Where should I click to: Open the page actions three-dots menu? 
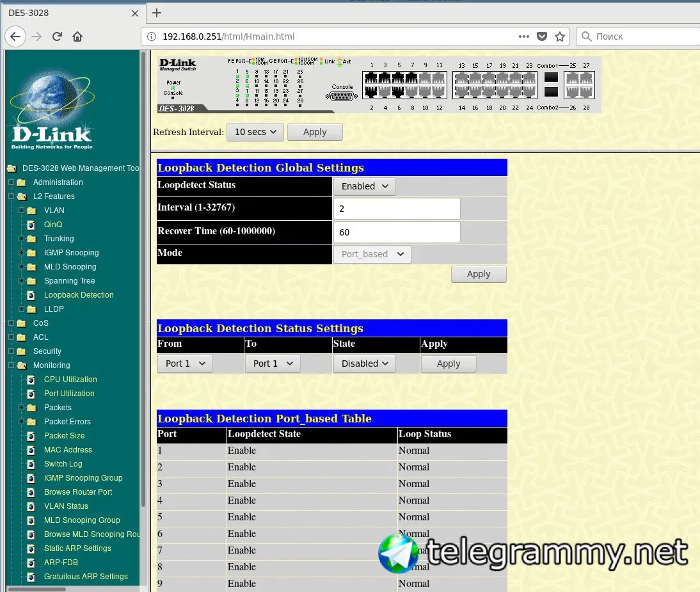(x=523, y=36)
